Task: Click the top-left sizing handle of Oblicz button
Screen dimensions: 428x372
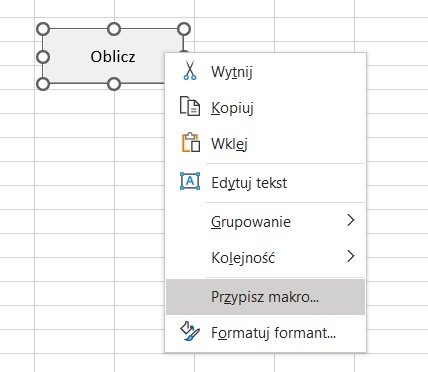Action: 43,29
